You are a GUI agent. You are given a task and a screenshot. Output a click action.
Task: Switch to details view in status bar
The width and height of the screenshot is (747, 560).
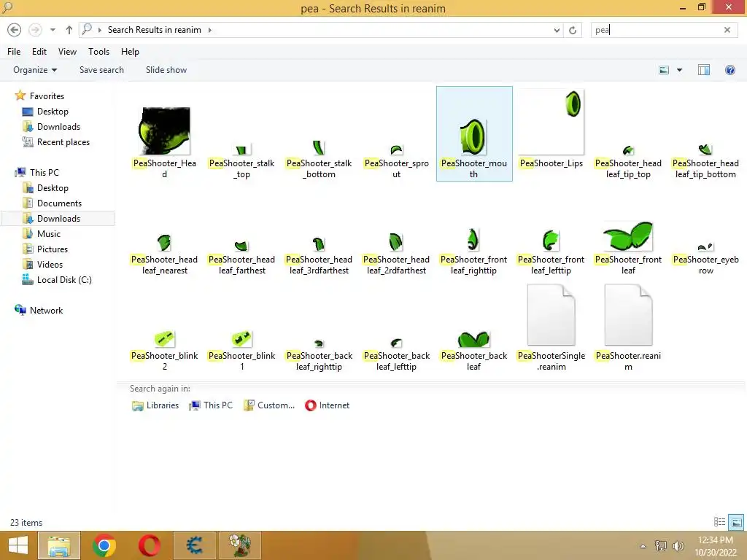coord(719,522)
